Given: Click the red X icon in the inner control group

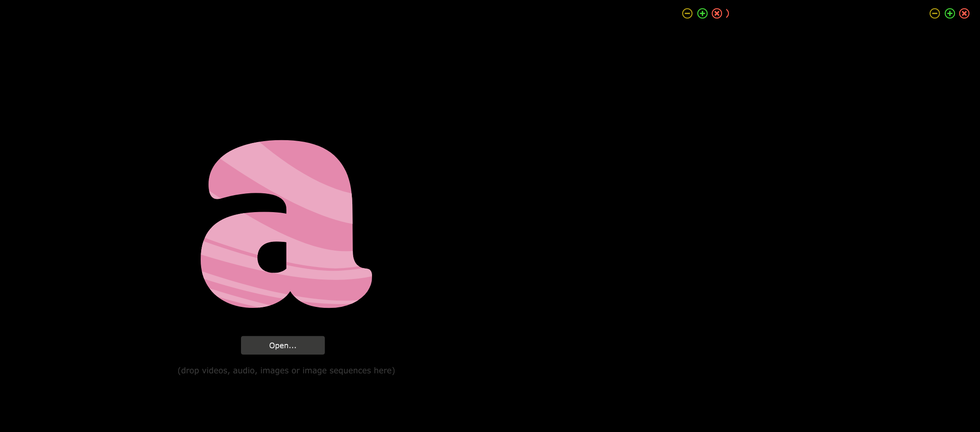Looking at the screenshot, I should click(717, 14).
